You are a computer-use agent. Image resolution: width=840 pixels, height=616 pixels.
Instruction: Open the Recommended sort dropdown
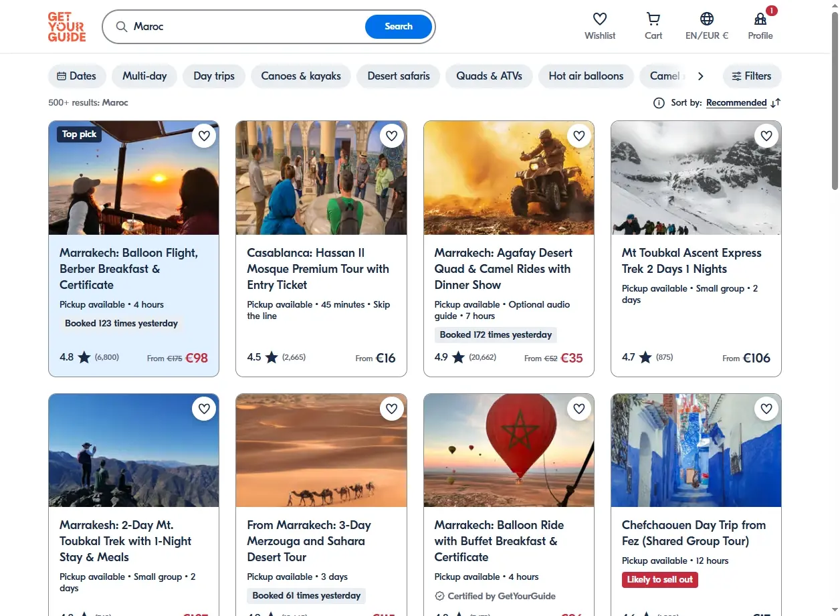(x=736, y=103)
